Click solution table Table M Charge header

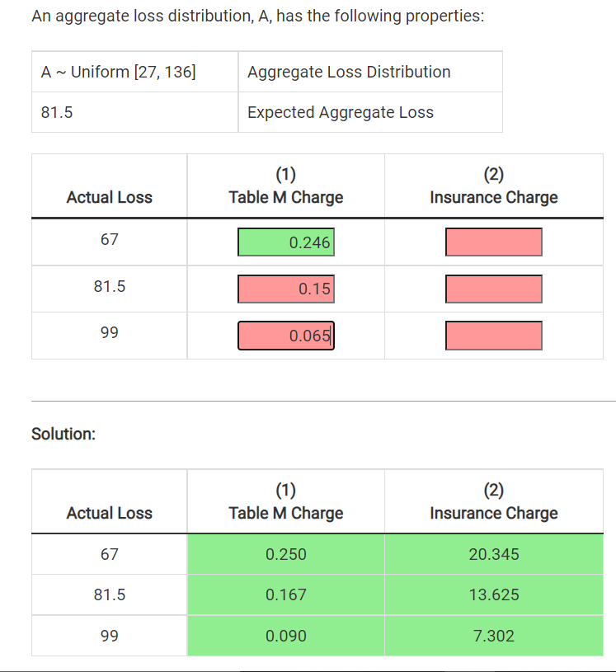[285, 502]
